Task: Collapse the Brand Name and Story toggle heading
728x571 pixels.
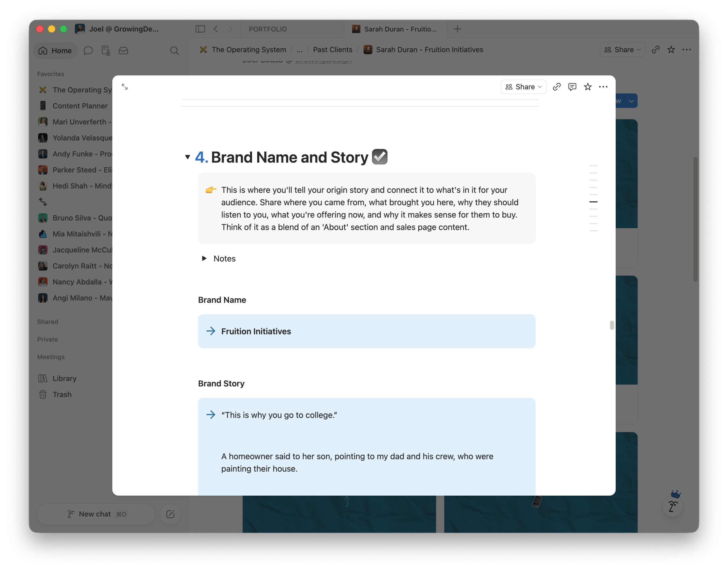Action: 187,157
